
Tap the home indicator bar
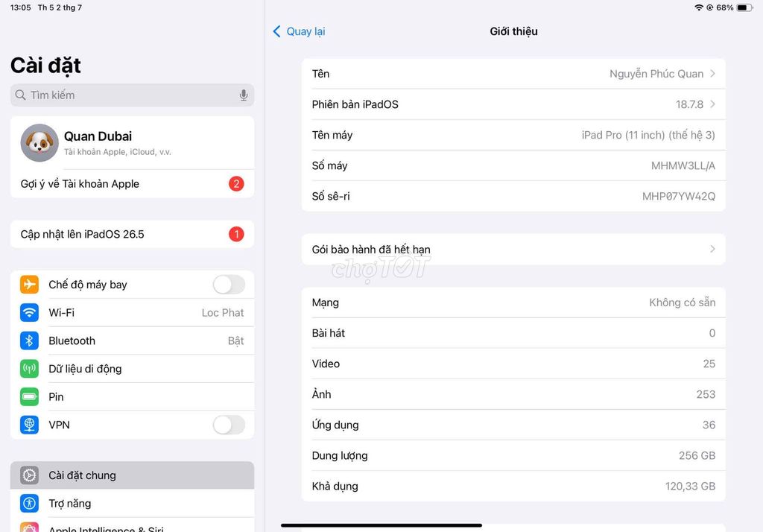click(381, 525)
